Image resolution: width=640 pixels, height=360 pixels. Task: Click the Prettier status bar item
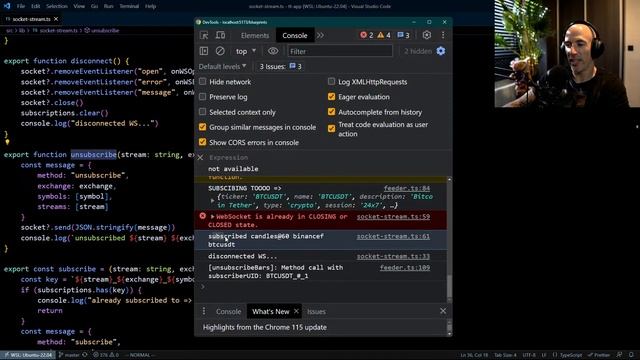pyautogui.click(x=599, y=355)
